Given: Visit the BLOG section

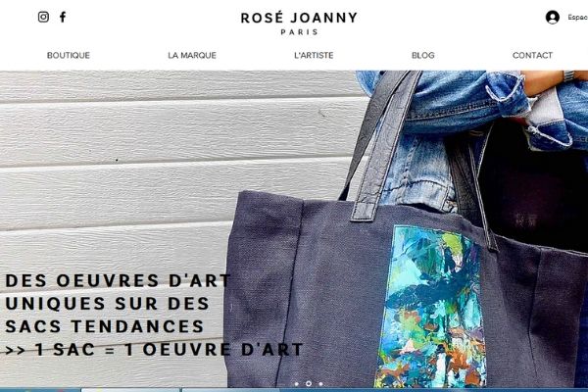Looking at the screenshot, I should pos(423,55).
